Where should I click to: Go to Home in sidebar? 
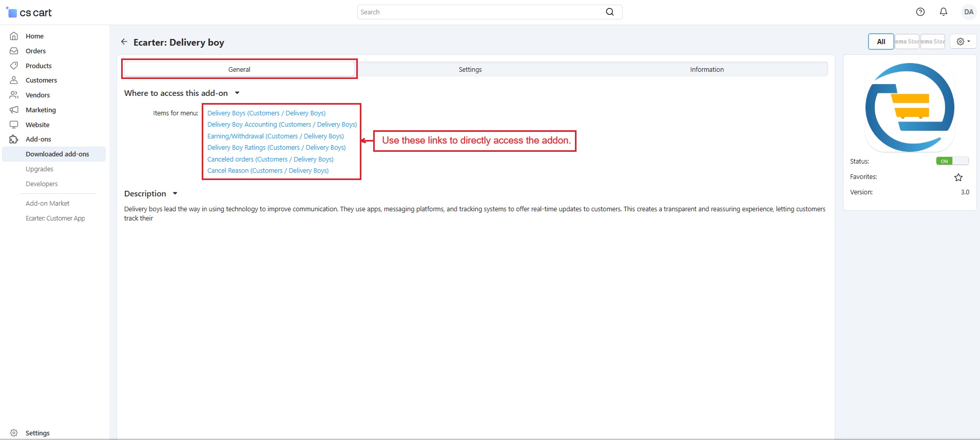(x=34, y=36)
